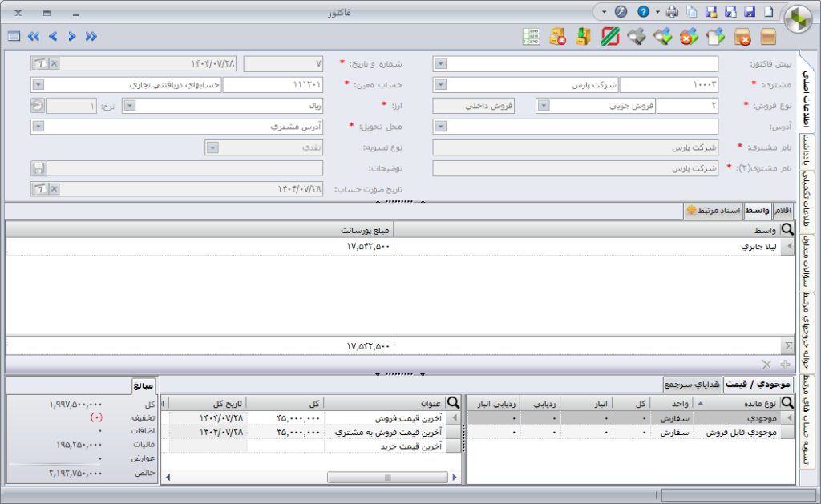Screen dimensions: 821x504
Task: Click the function (f) icon in title bar
Action: 620,12
